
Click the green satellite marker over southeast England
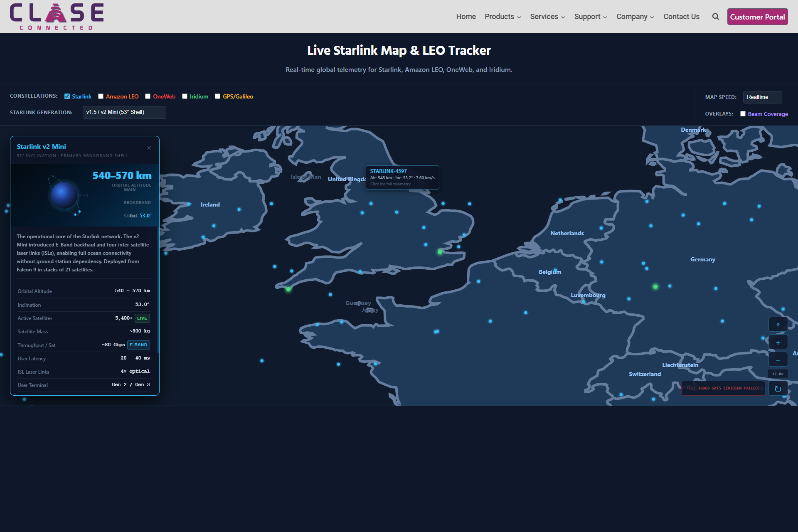coord(440,252)
